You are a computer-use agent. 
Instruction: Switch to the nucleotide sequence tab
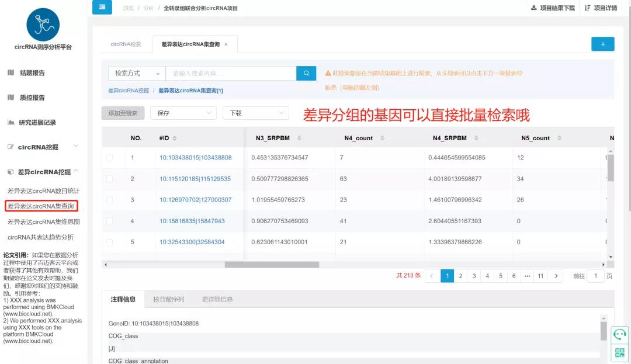[x=168, y=299]
